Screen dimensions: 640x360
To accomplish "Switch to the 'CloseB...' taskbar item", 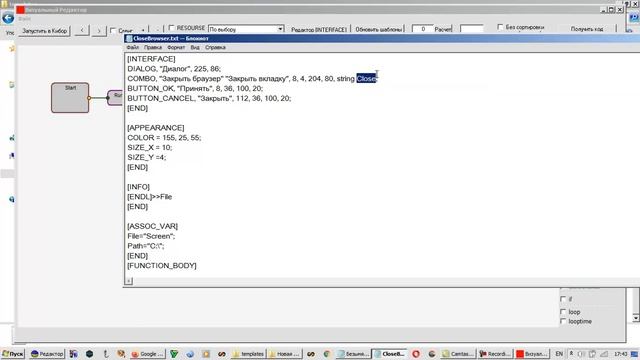I will pos(390,354).
